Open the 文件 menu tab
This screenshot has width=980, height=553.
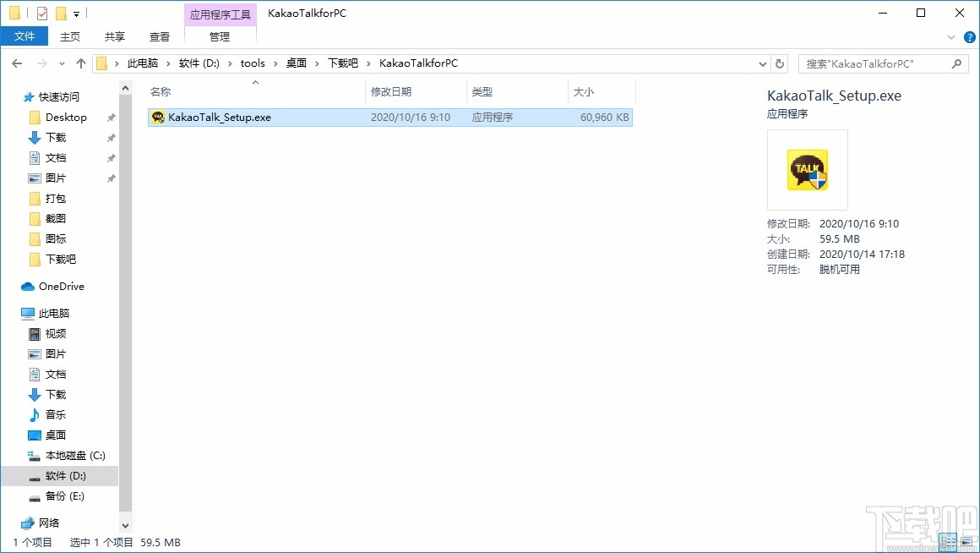(24, 36)
